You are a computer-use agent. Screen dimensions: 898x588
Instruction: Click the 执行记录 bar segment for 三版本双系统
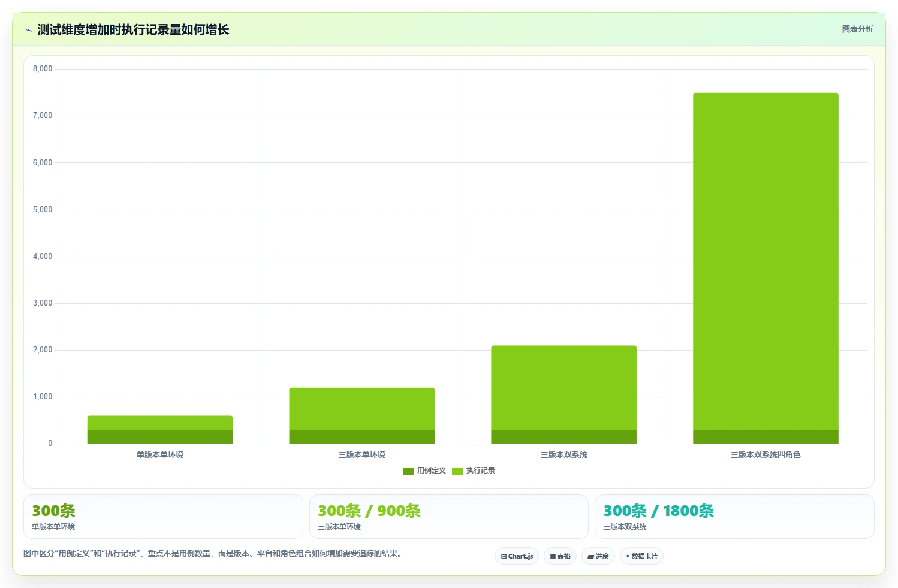[563, 388]
